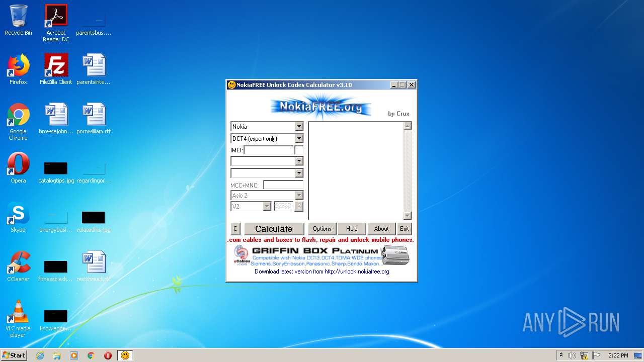Launch Skype desktop shortcut
The image size is (644, 362).
18,217
